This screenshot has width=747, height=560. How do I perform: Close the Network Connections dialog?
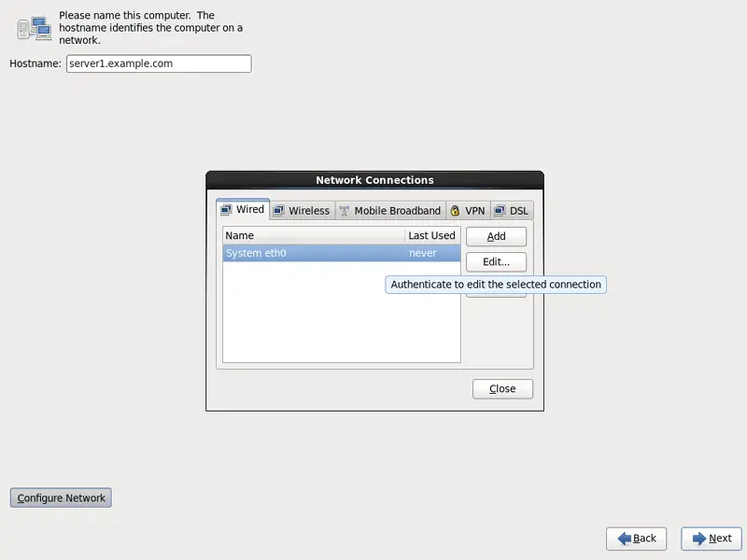tap(502, 388)
